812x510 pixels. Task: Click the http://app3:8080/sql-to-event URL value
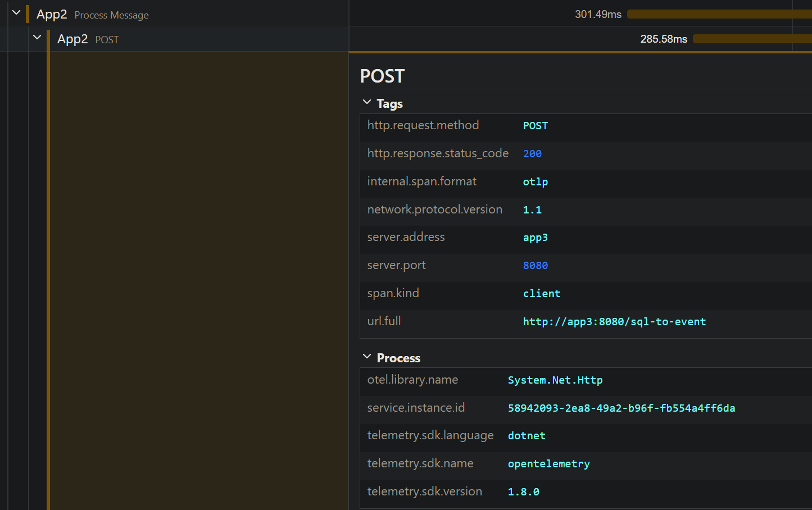[614, 322]
